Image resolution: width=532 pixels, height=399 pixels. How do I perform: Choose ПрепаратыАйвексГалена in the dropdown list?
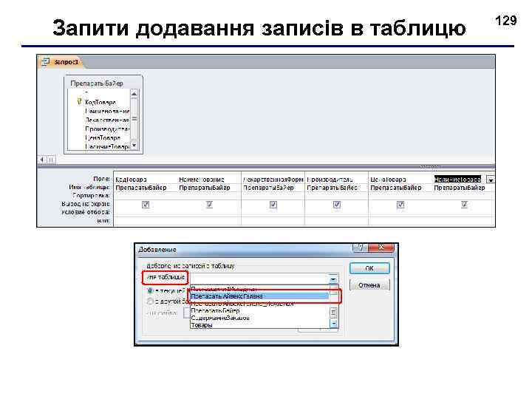[259, 296]
